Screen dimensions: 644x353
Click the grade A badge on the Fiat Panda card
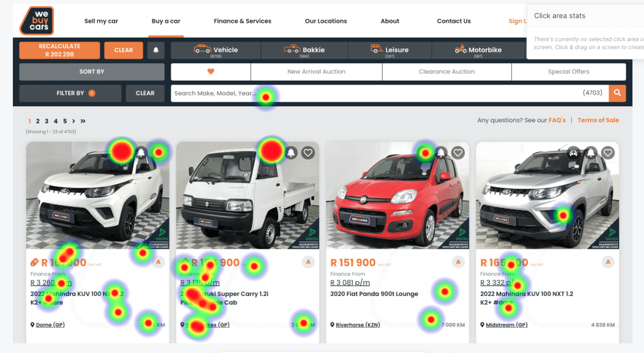458,262
